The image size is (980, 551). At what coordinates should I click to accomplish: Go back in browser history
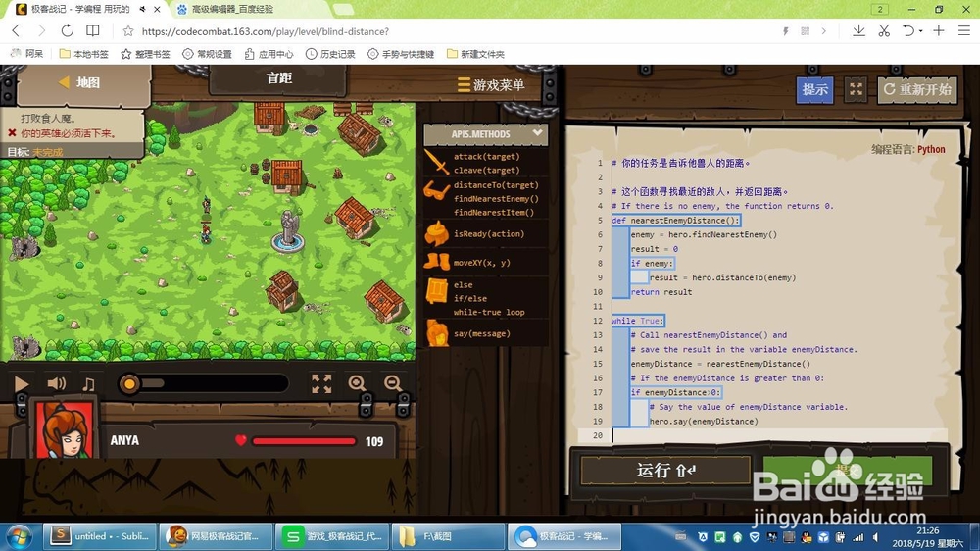[16, 31]
